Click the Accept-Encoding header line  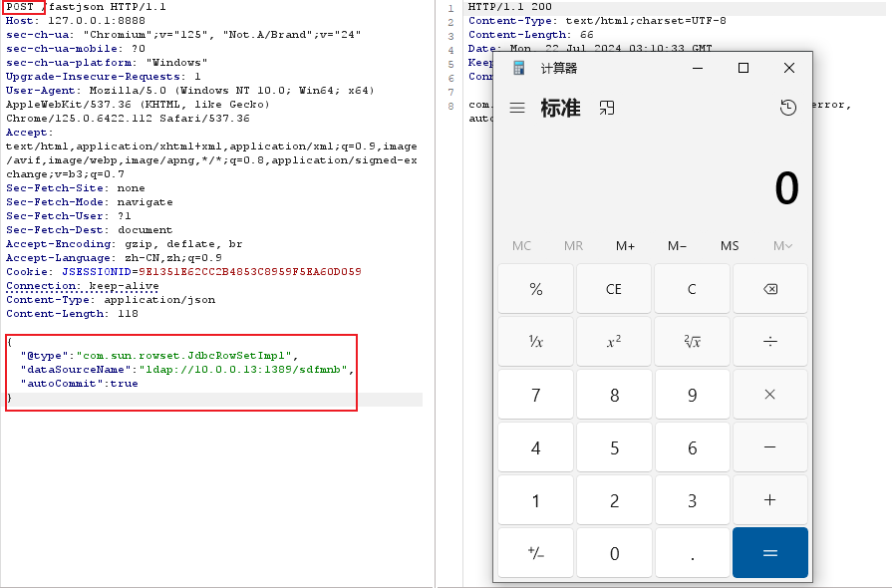[124, 244]
